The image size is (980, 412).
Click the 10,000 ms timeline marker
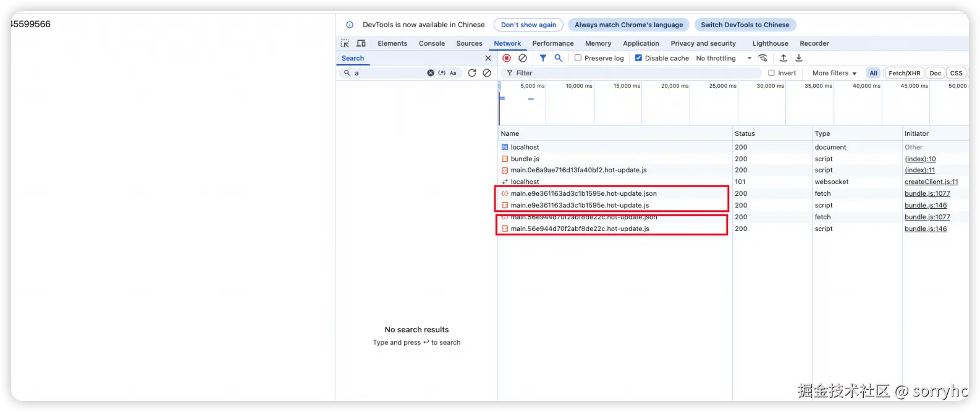[579, 86]
